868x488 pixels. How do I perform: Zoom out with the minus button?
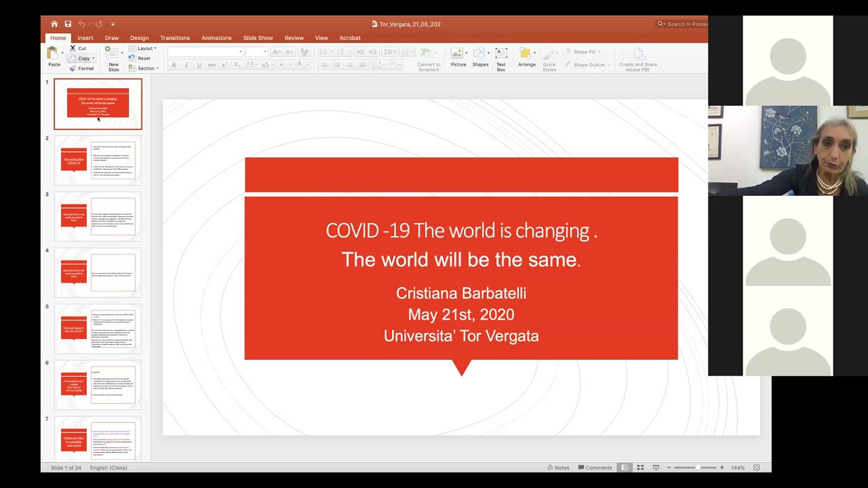click(668, 468)
